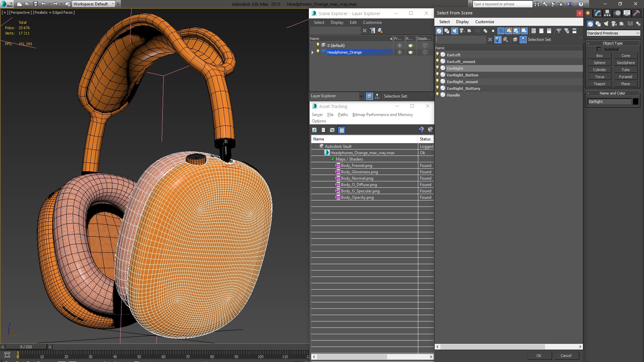Select the Table View icon in Asset Tracking
This screenshot has width=644, height=362.
coord(341,130)
